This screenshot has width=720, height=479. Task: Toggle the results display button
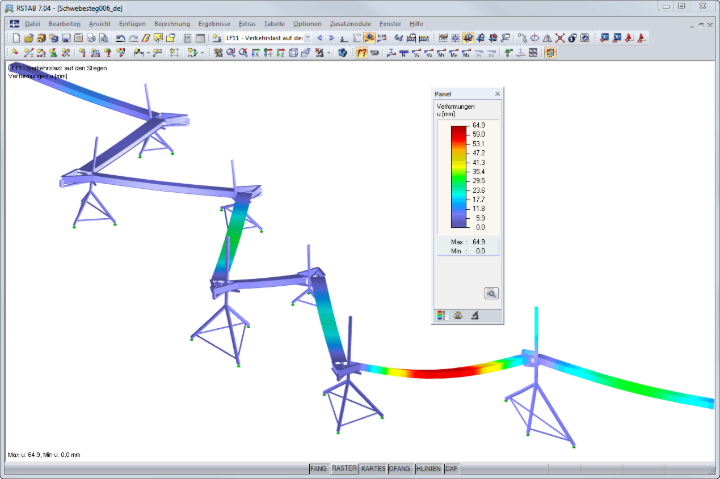point(369,38)
